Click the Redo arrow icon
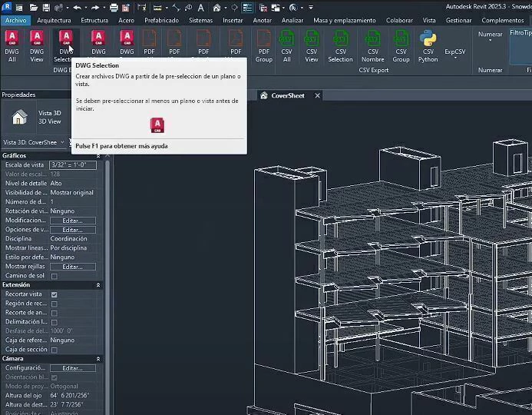The height and width of the screenshot is (415, 532). click(95, 8)
